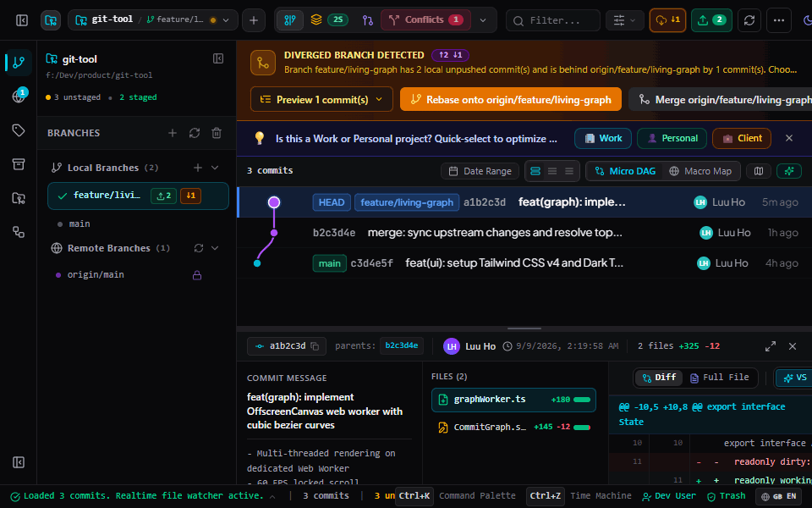Click the Filter search input field
812x508 pixels.
point(553,20)
